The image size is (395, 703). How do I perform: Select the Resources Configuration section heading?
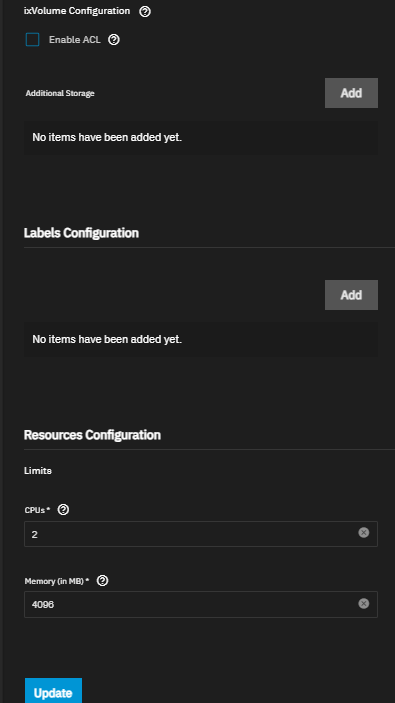click(92, 435)
